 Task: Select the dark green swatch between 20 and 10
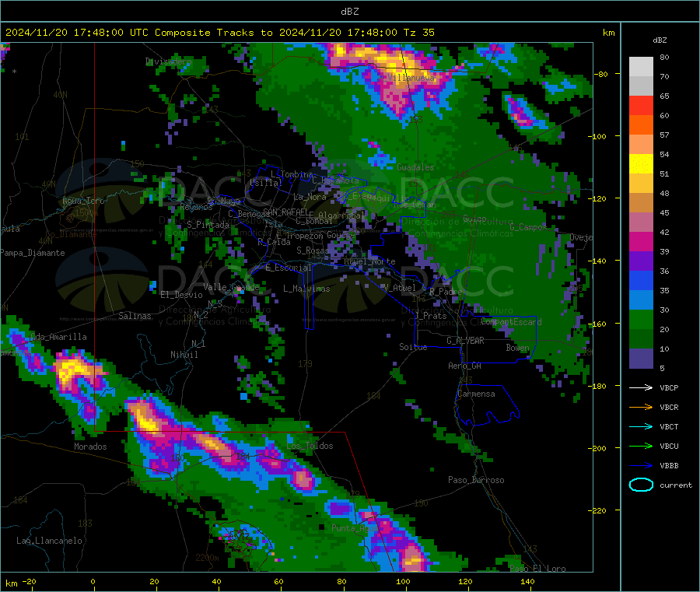(641, 339)
